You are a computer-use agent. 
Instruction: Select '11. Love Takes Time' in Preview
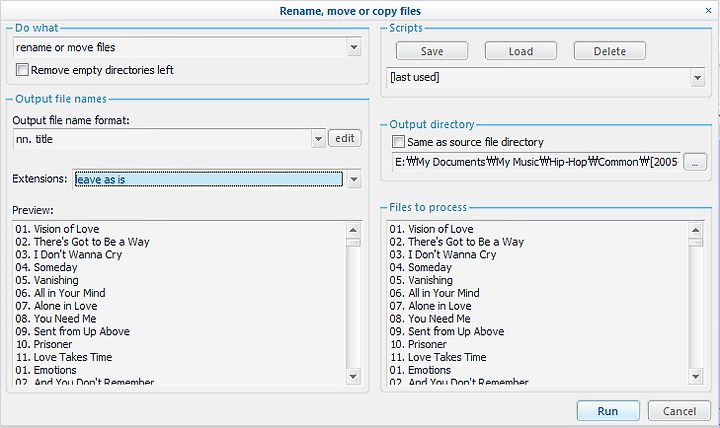64,357
